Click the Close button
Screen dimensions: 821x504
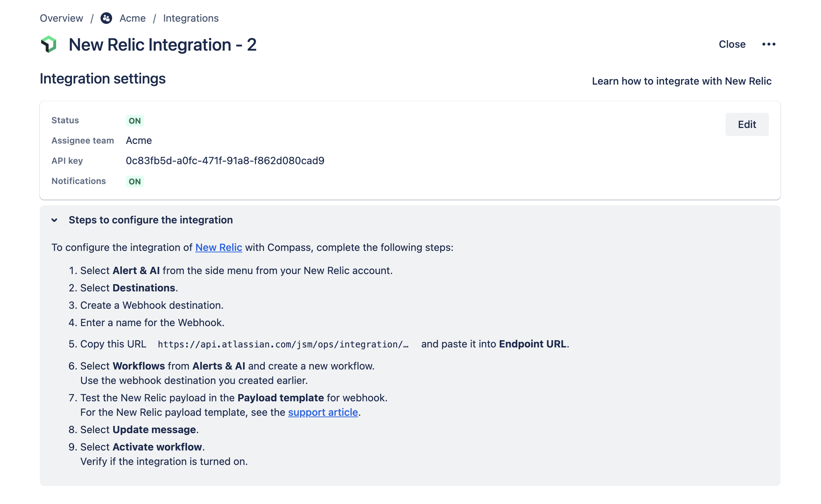coord(732,44)
